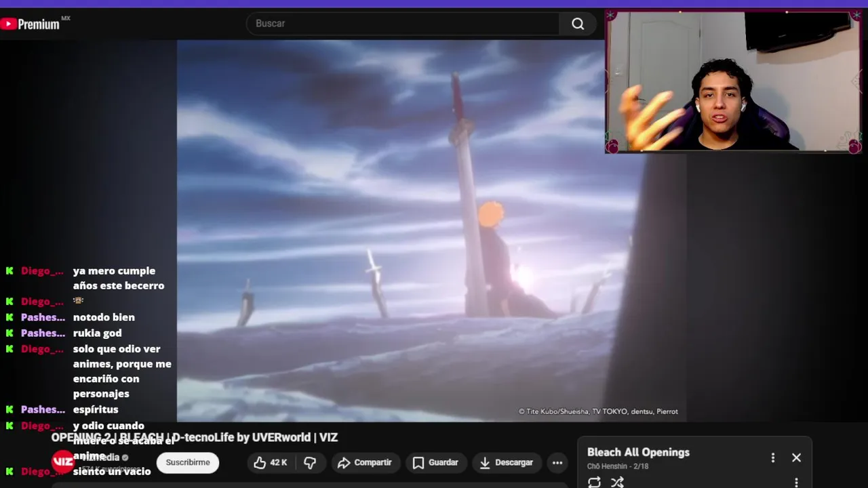Screen dimensions: 868x488
Task: Like the video with 42 K thumbs up
Action: (x=271, y=462)
